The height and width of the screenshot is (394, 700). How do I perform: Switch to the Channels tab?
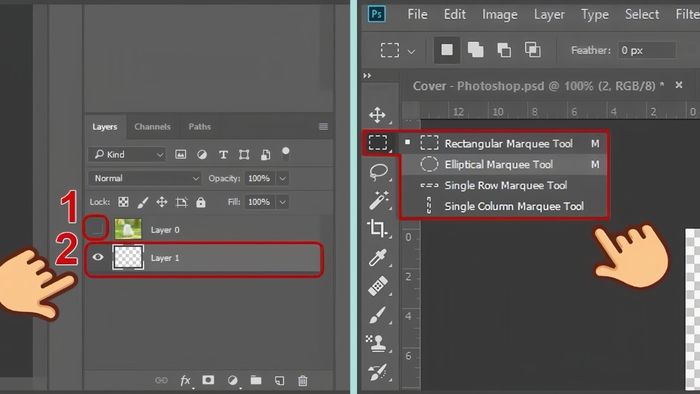tap(152, 127)
